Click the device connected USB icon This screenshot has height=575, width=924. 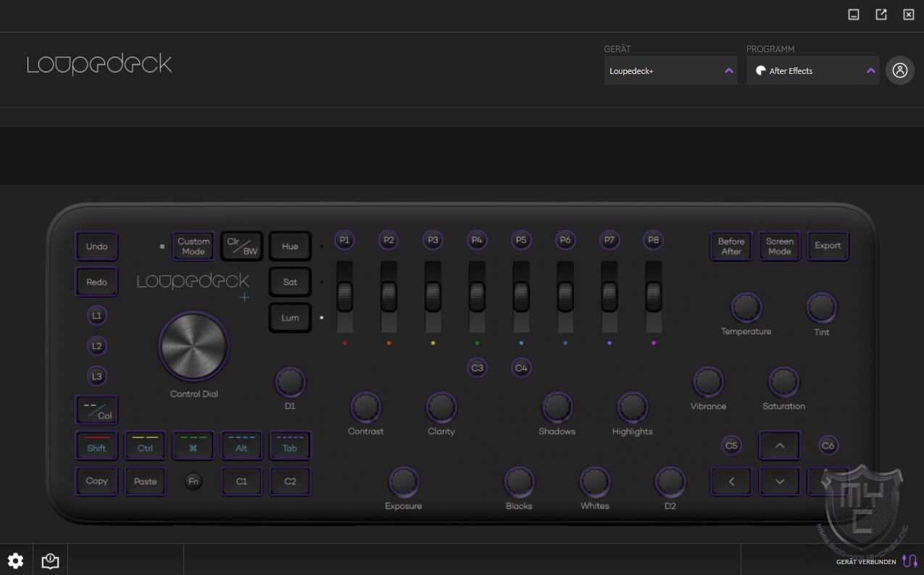(910, 561)
